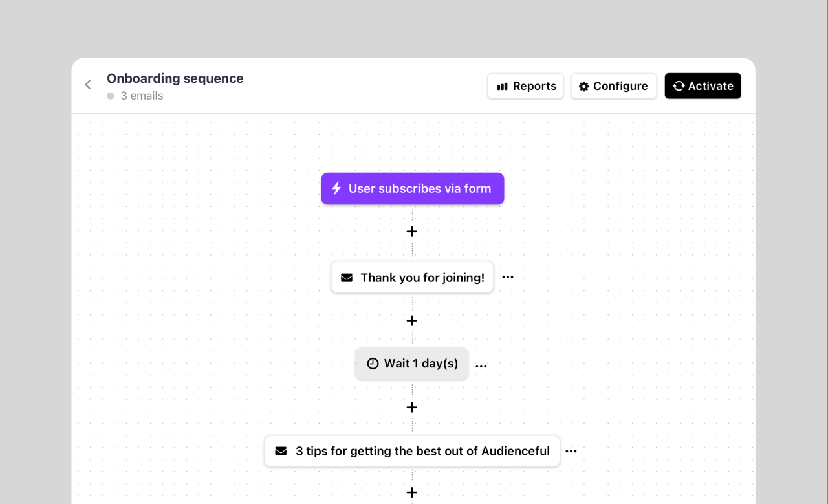Open the options menu for the 3 tips email
Image resolution: width=828 pixels, height=504 pixels.
click(x=571, y=451)
